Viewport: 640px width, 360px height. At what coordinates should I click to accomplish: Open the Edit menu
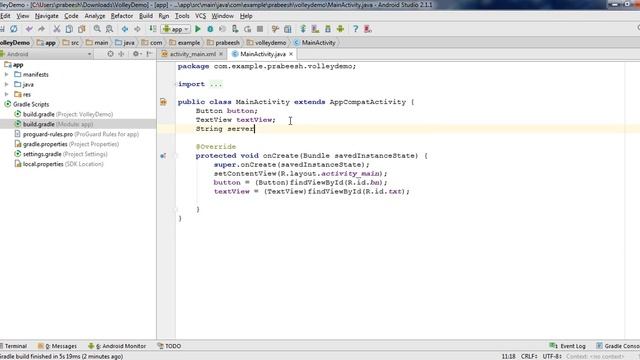point(5,16)
